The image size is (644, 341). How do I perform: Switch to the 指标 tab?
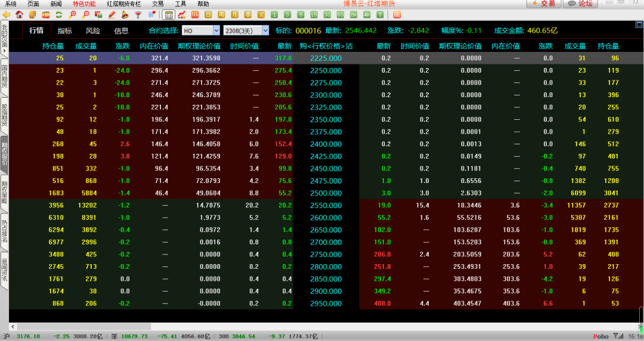[65, 31]
